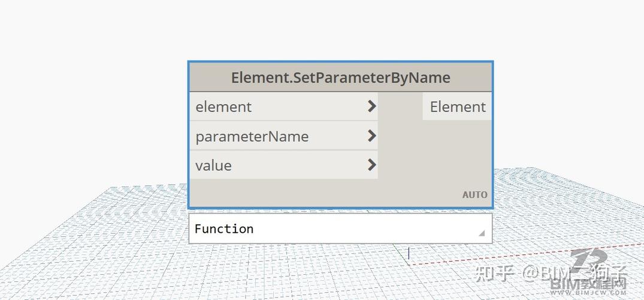
Task: Click the preview bubble corner triangle icon
Action: point(481,233)
